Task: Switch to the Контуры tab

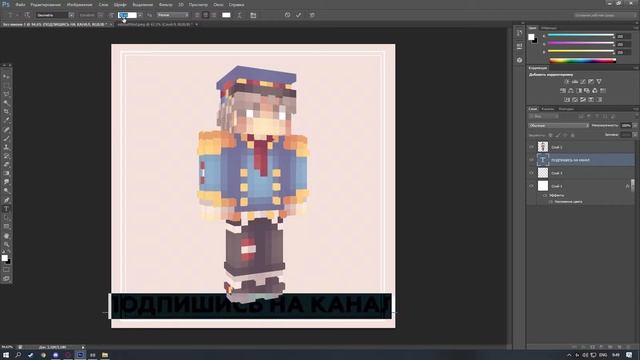Action: click(x=566, y=109)
